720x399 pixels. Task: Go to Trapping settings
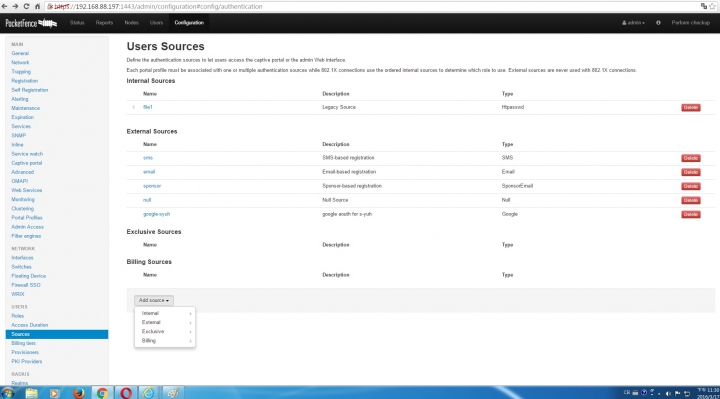21,72
